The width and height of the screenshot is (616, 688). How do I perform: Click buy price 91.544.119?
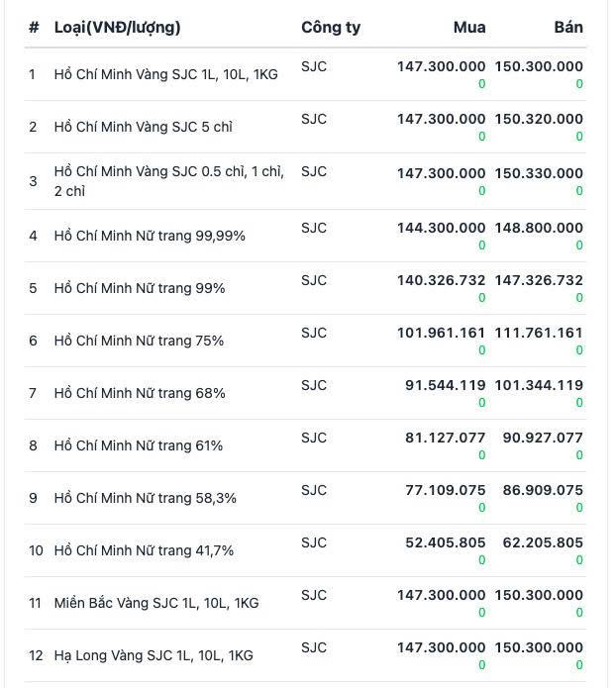point(446,385)
